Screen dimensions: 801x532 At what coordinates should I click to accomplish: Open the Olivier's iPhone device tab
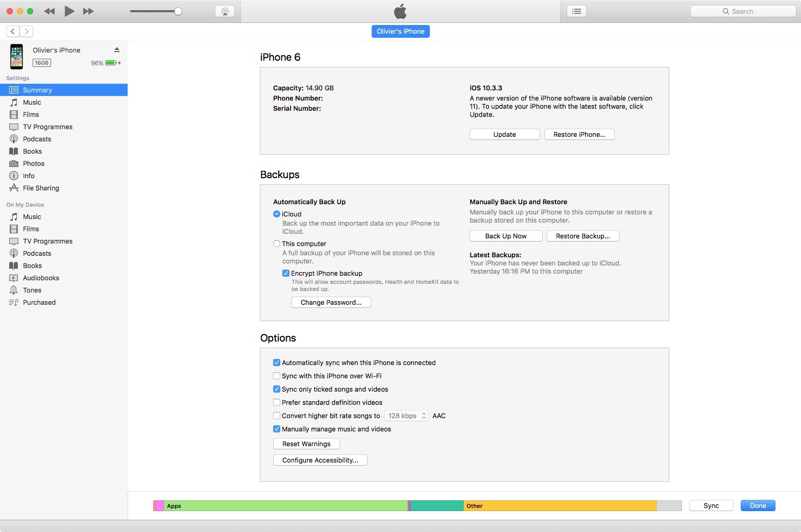(x=401, y=31)
